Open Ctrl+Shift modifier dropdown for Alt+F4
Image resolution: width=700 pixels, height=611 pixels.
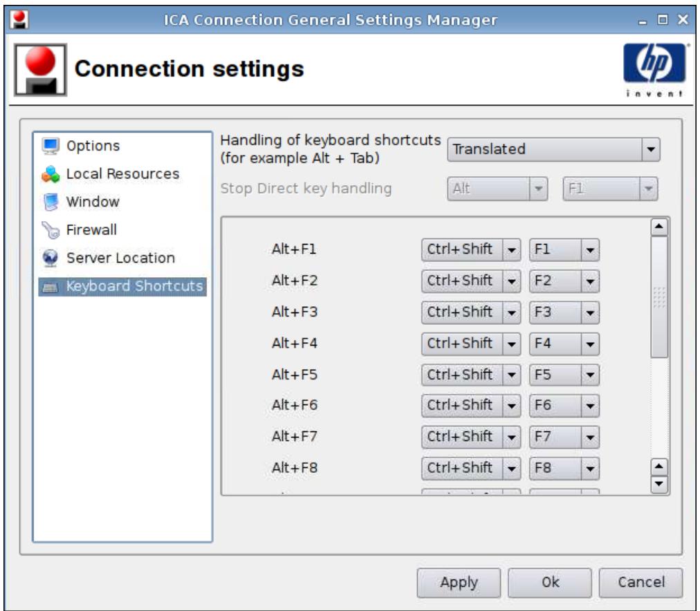click(471, 344)
